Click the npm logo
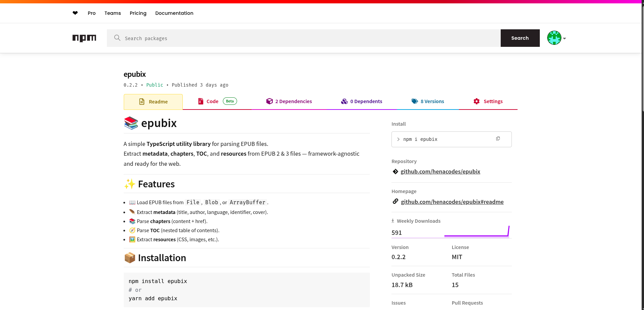The width and height of the screenshot is (644, 310). (x=84, y=38)
